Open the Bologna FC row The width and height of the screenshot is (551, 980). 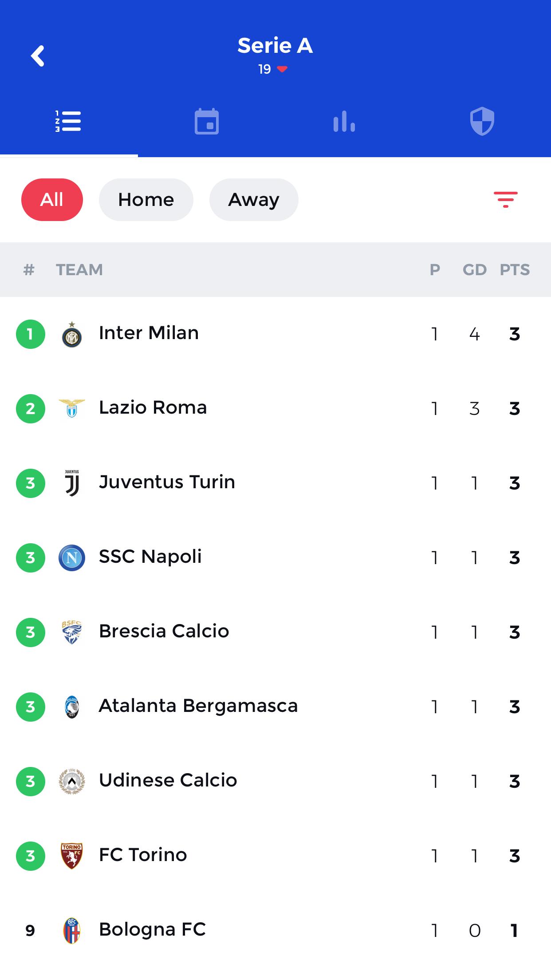pos(275,930)
